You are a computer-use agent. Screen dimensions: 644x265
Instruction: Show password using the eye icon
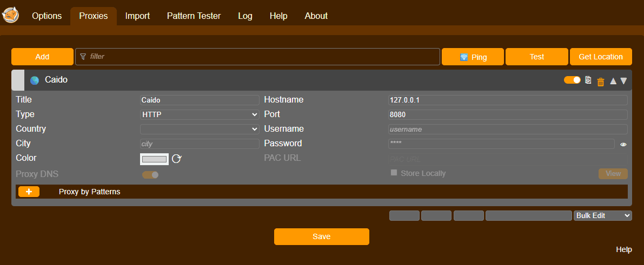click(x=623, y=145)
